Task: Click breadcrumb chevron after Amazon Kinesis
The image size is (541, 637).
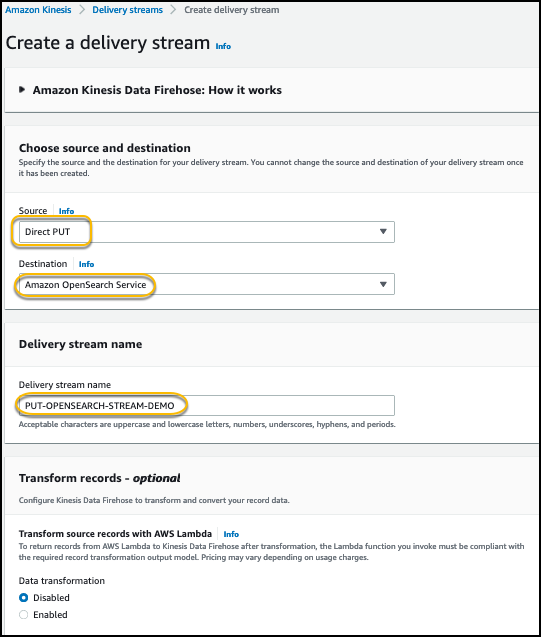Action: coord(82,10)
